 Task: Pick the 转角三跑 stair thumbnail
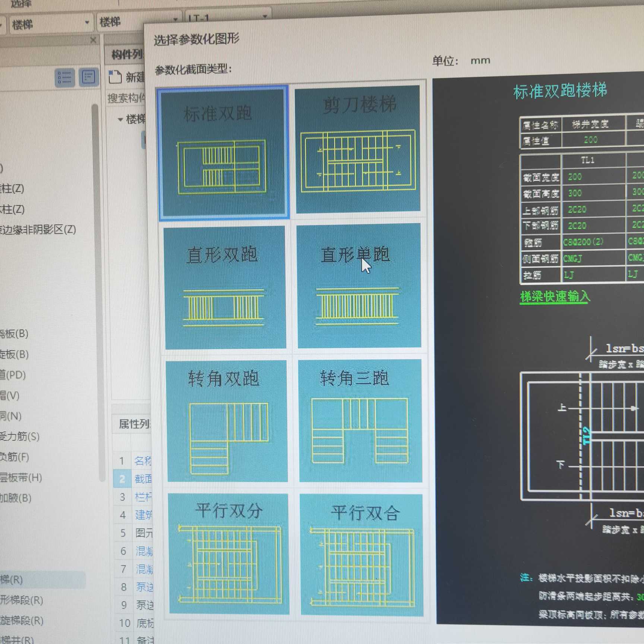click(360, 420)
